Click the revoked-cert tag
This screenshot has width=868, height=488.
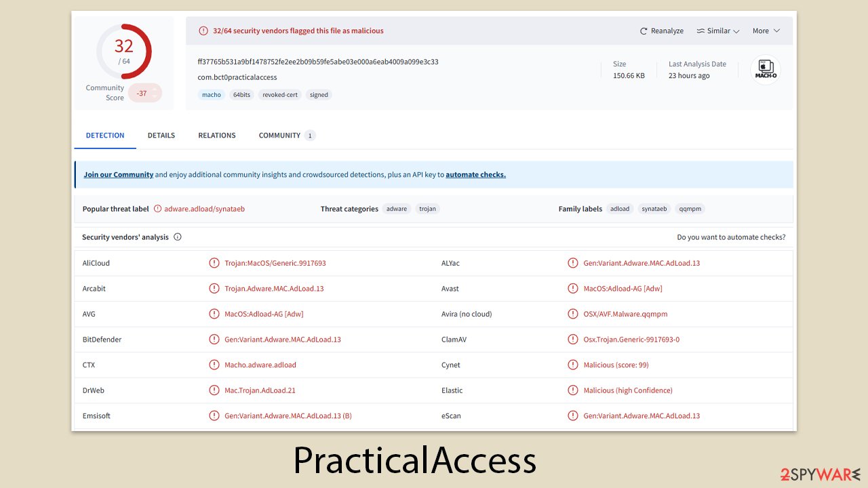[x=279, y=95]
